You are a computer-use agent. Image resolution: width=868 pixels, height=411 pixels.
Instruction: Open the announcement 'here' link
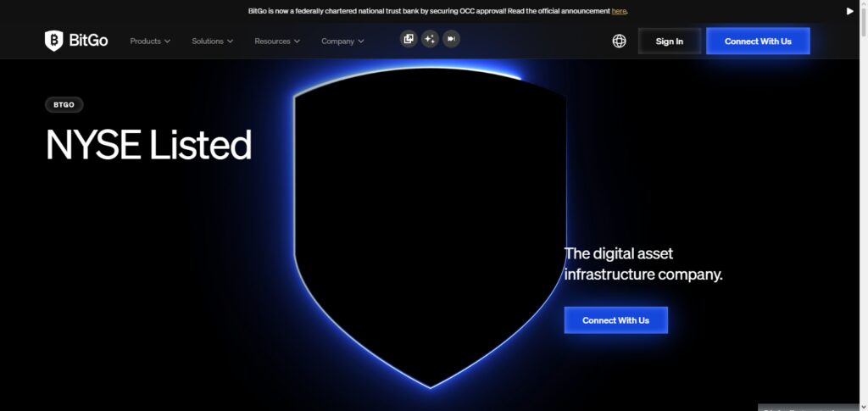click(x=619, y=11)
